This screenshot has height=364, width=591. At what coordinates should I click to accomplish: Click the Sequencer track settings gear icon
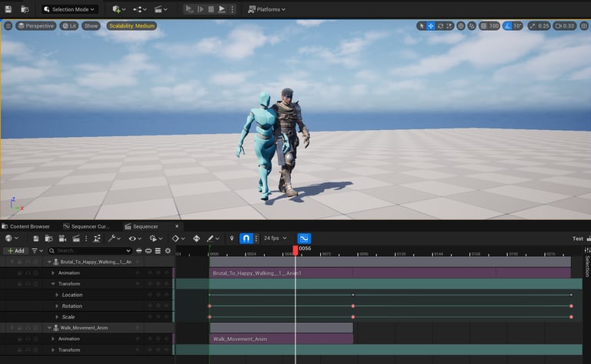click(x=168, y=251)
